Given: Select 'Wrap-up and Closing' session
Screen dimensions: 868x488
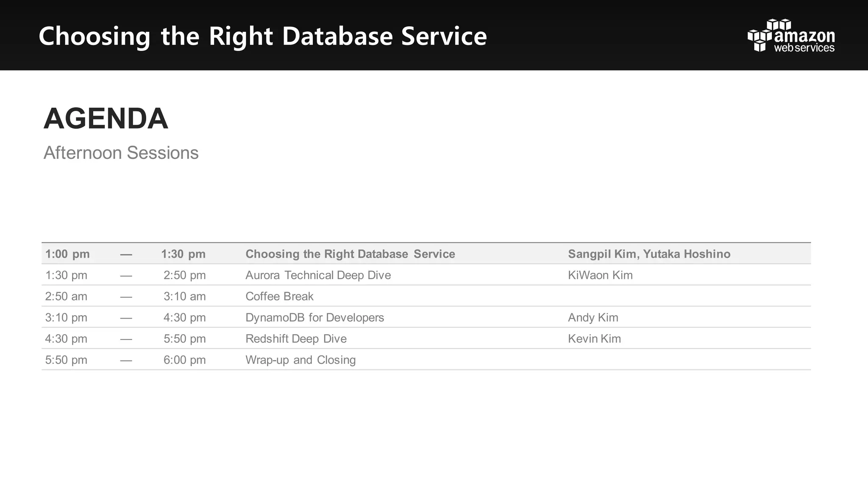Looking at the screenshot, I should [x=300, y=360].
